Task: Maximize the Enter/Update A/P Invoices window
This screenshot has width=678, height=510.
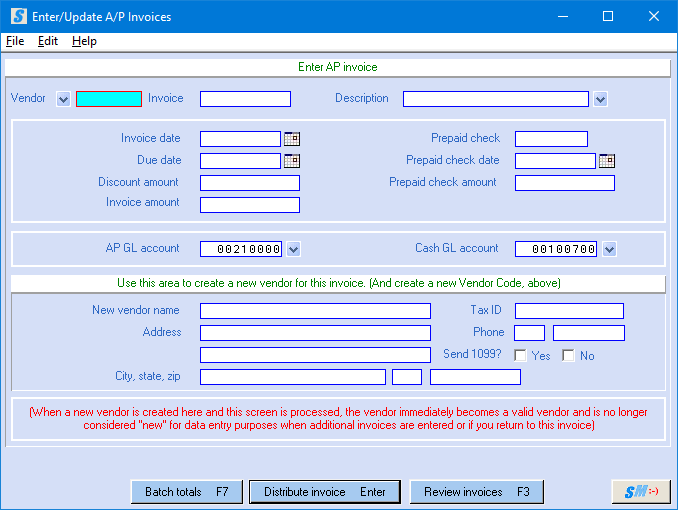Action: coord(608,16)
